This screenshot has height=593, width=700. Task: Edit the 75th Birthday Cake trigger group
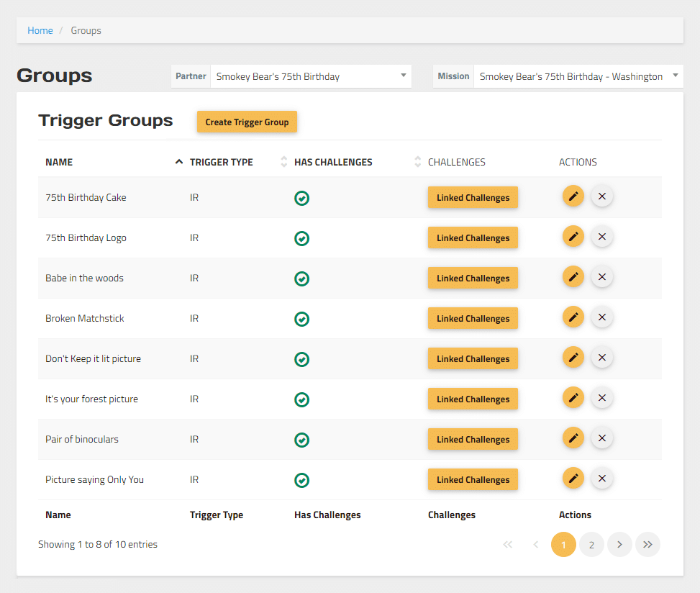click(573, 196)
